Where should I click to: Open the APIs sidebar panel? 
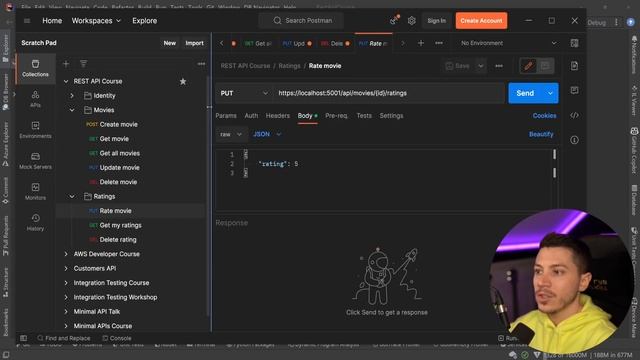click(x=36, y=99)
